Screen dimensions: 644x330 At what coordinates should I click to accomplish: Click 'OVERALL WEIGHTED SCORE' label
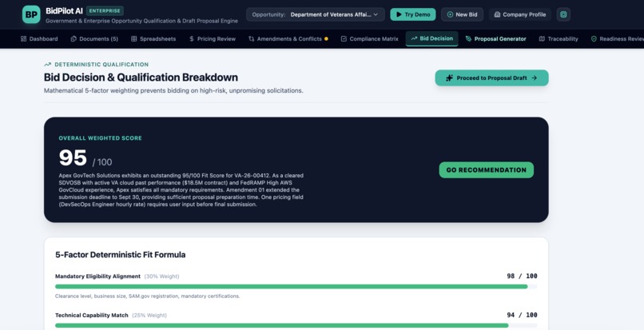[100, 138]
